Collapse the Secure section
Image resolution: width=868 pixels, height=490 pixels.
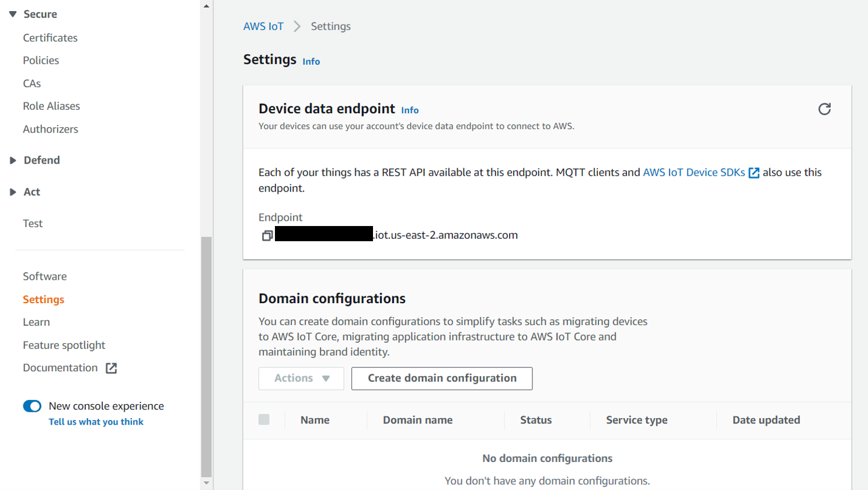pos(13,14)
